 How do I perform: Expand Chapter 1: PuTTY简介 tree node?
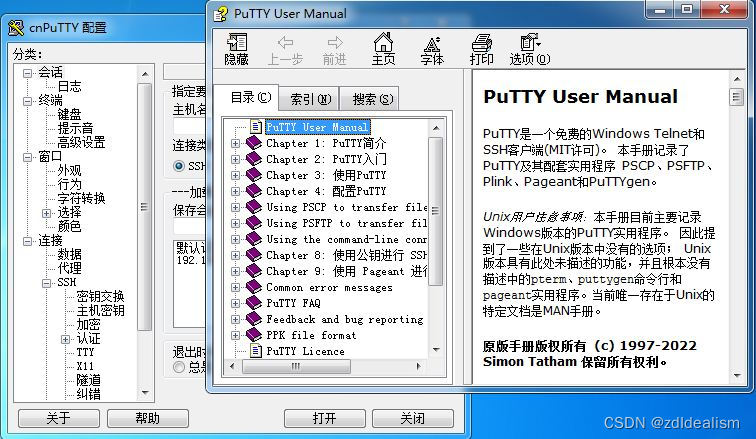point(235,143)
